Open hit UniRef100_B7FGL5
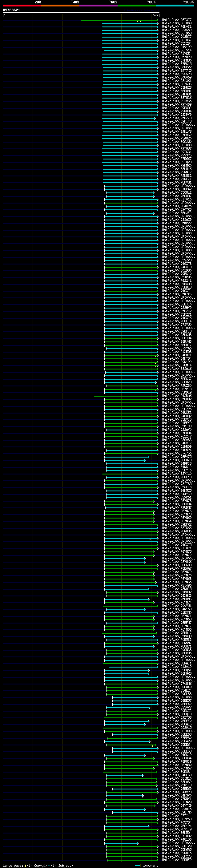Screen dimensions: 197x868 (x=177, y=64)
